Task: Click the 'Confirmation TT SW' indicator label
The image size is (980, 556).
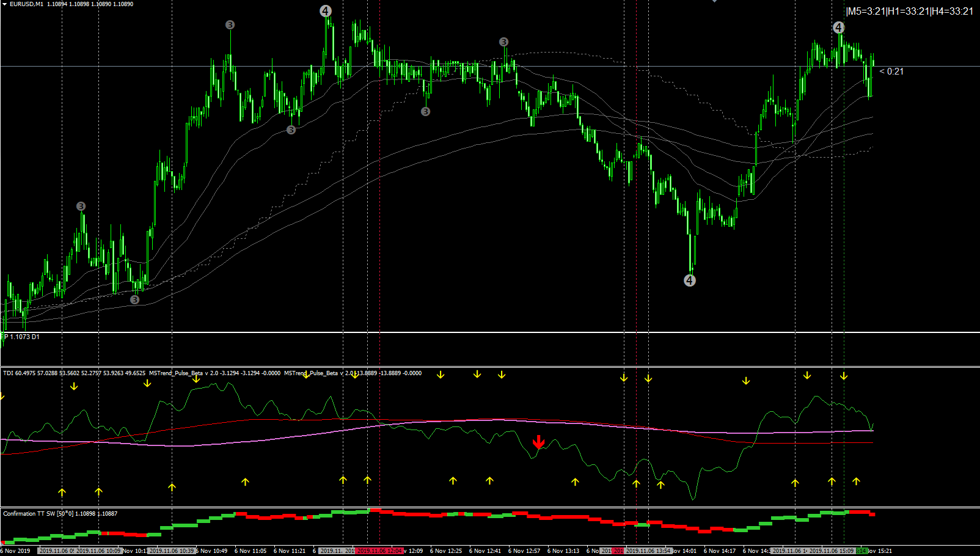Action: point(60,513)
